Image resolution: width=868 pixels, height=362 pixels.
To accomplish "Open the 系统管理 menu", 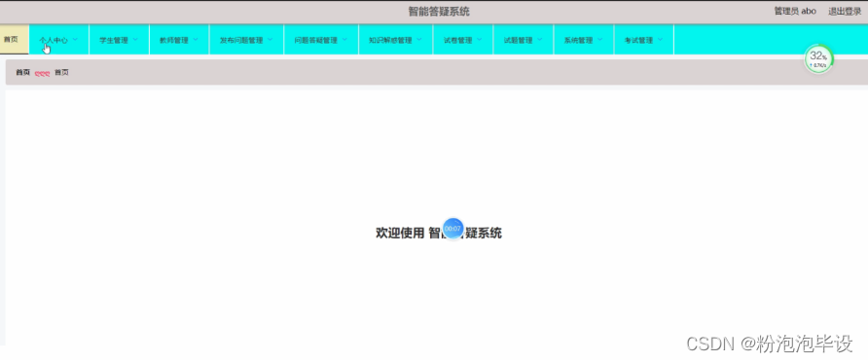I will [x=584, y=40].
